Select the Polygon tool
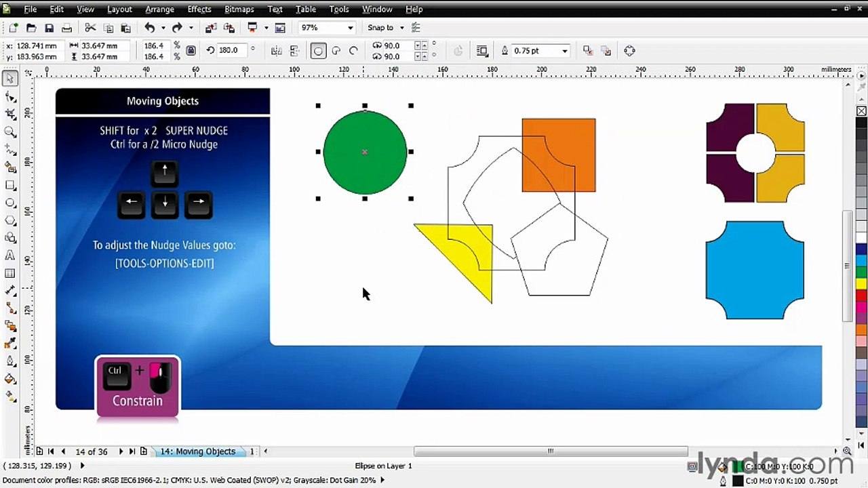The image size is (868, 488). pyautogui.click(x=10, y=220)
